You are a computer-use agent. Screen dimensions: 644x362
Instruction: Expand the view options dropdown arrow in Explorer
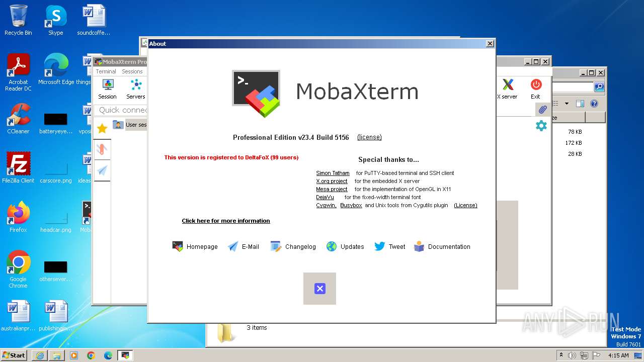(x=567, y=104)
